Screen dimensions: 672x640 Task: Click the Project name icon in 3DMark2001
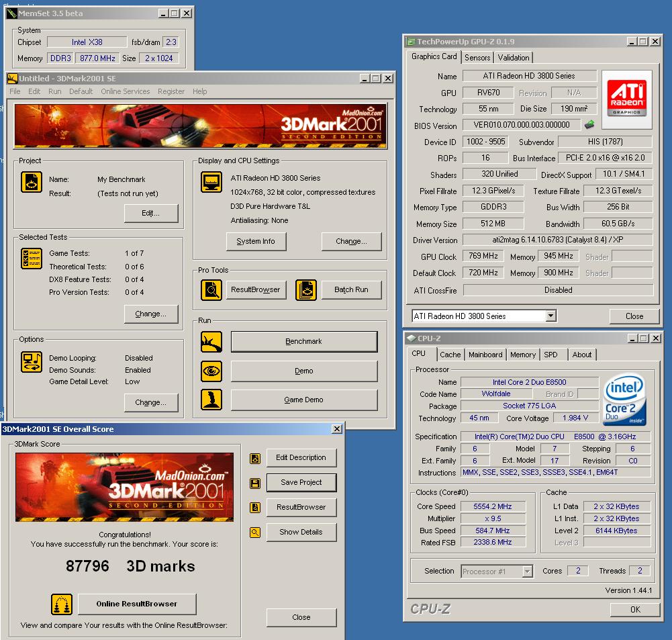(32, 182)
